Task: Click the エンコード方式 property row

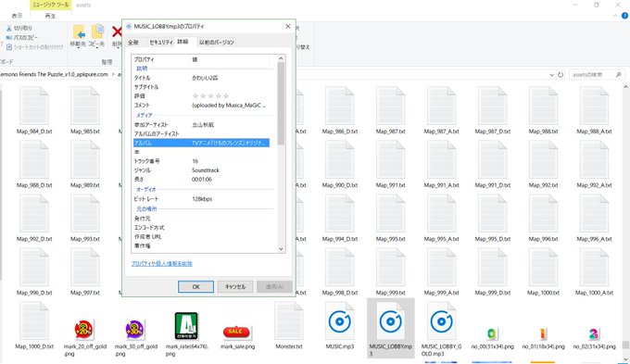Action: [x=201, y=228]
